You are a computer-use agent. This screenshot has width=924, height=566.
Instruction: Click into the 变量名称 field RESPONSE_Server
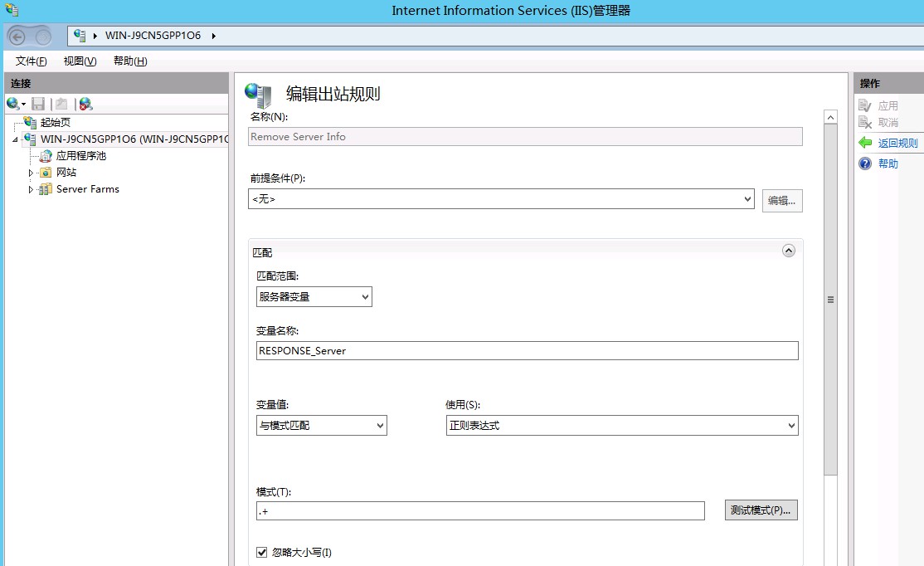pos(527,351)
